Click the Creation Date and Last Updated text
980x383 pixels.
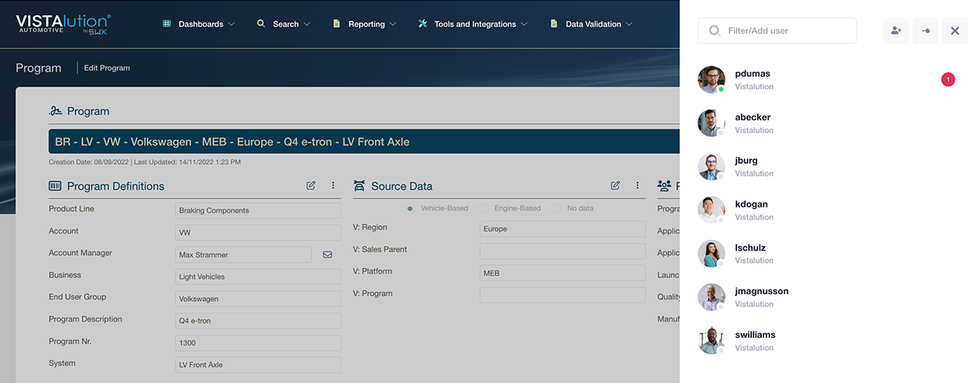(x=145, y=162)
